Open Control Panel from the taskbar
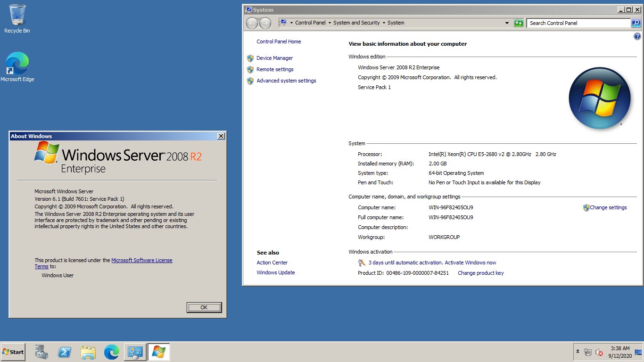Viewport: 644px width, 362px height. [135, 352]
